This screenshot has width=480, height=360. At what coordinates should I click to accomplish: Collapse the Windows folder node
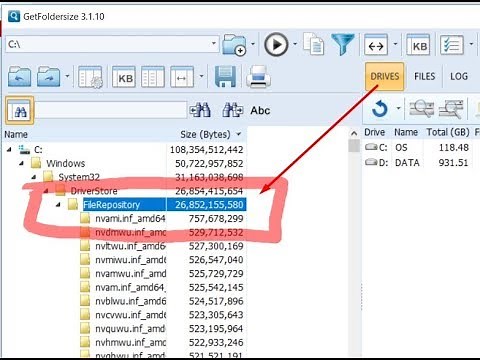coord(22,163)
